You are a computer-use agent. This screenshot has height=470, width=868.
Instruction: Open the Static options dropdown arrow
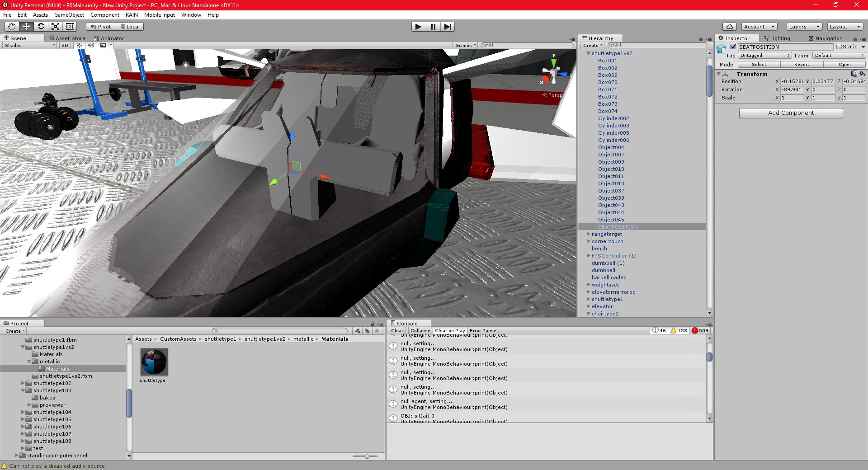tap(863, 47)
